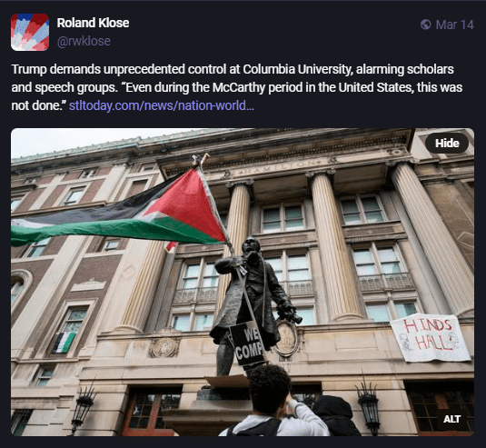Click the small green flag in window
This screenshot has height=448, width=486.
pyautogui.click(x=64, y=343)
